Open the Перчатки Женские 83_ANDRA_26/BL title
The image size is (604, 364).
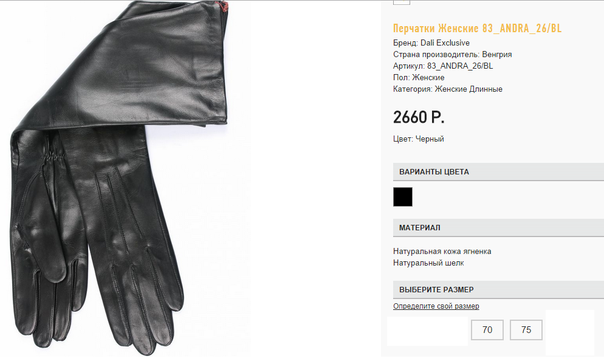477,28
